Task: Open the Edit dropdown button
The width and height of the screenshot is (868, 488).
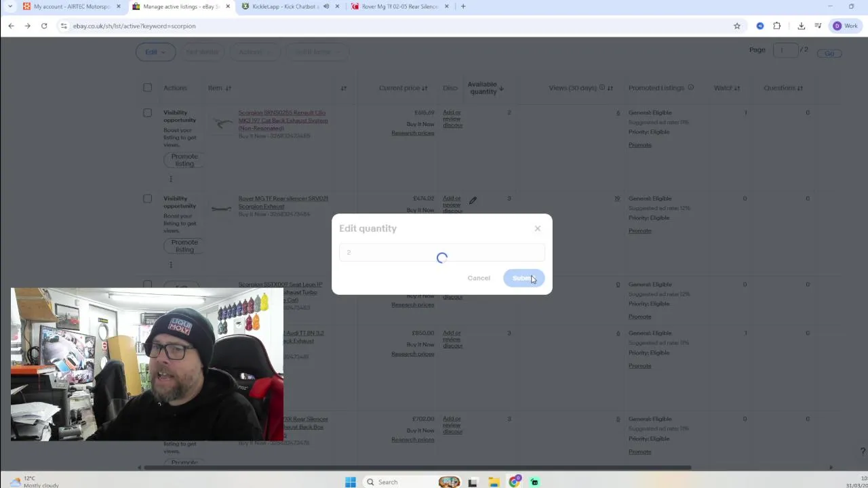Action: 155,52
